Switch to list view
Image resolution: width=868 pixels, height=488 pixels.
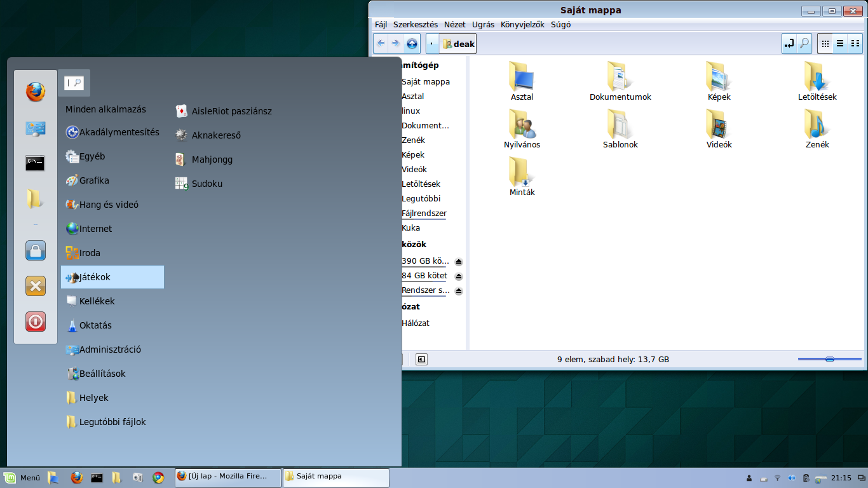click(840, 43)
